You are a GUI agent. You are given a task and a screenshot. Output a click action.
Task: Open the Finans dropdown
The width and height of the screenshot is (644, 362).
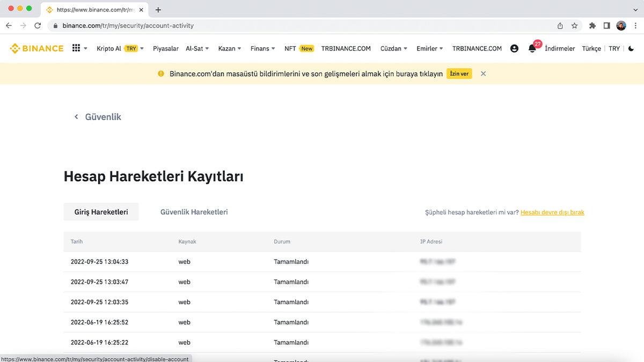[x=262, y=48]
